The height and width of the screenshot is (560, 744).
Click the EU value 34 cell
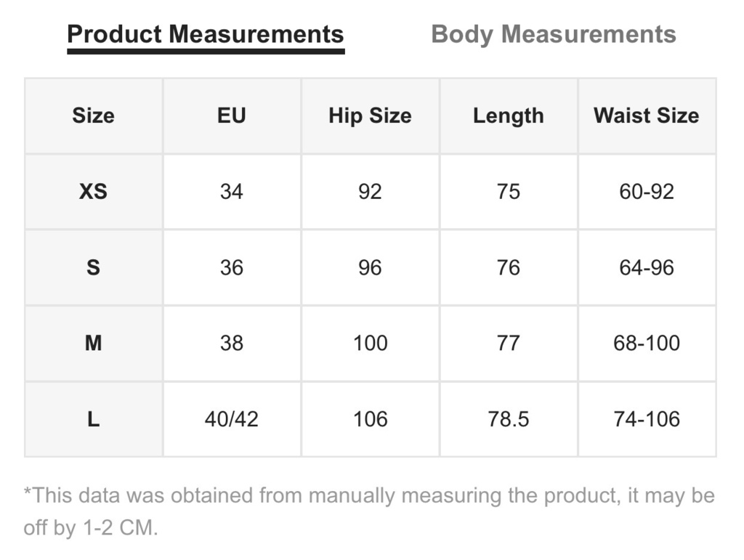[x=232, y=192]
